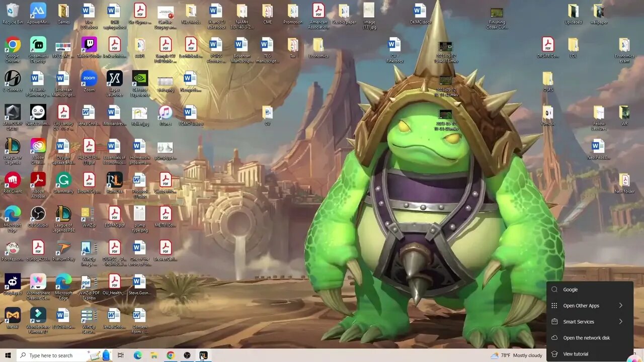Select the Plarium Play desktop shortcut
This screenshot has height=362, width=644.
click(63, 250)
